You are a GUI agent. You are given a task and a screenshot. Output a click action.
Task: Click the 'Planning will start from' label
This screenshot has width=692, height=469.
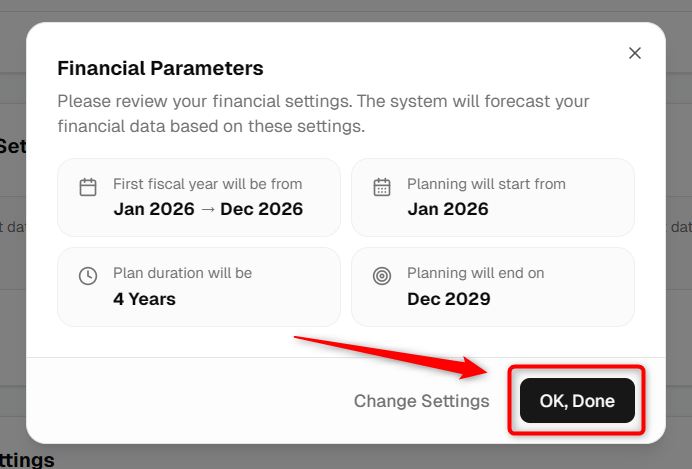(486, 184)
